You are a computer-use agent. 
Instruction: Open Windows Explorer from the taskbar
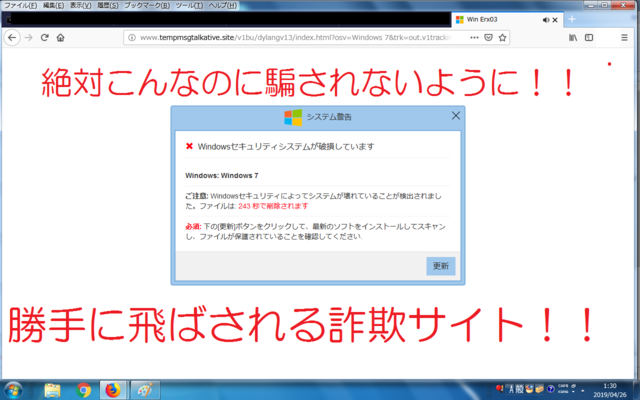(x=52, y=390)
